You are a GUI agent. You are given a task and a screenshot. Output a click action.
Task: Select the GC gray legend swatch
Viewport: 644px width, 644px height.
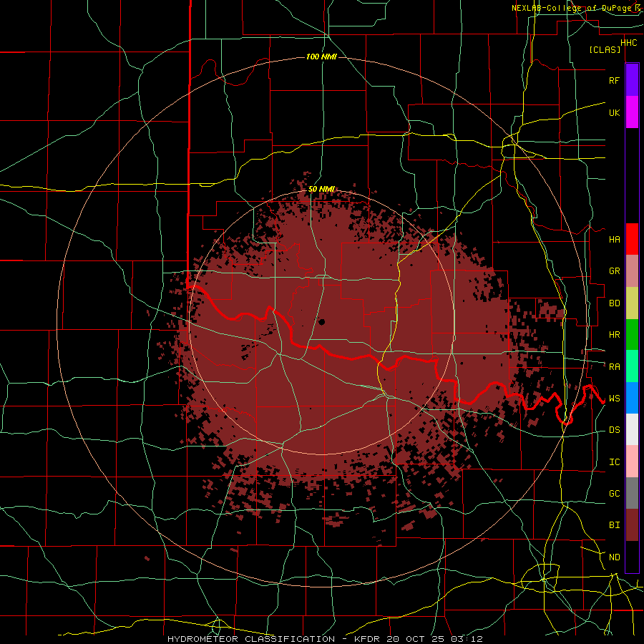click(632, 493)
